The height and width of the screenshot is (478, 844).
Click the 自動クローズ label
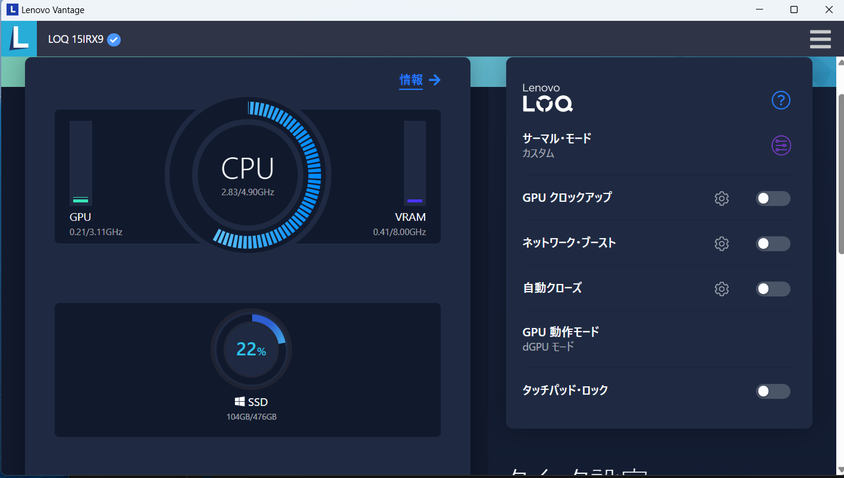coord(552,288)
